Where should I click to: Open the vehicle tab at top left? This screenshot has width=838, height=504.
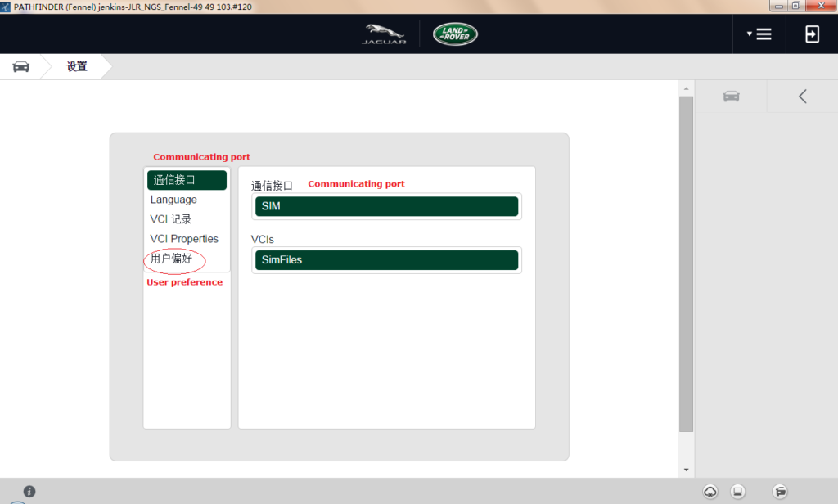pyautogui.click(x=21, y=66)
